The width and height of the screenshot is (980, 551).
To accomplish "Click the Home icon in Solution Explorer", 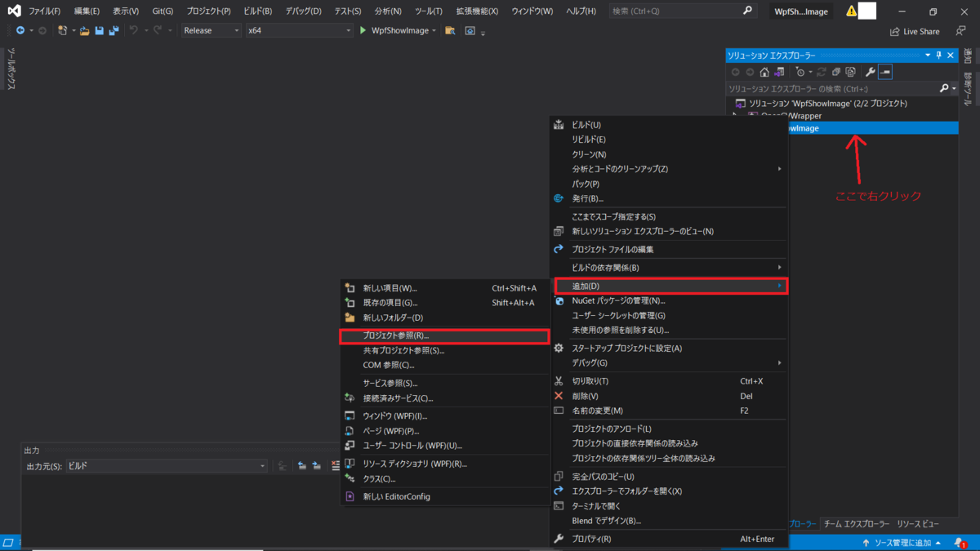I will [x=764, y=72].
